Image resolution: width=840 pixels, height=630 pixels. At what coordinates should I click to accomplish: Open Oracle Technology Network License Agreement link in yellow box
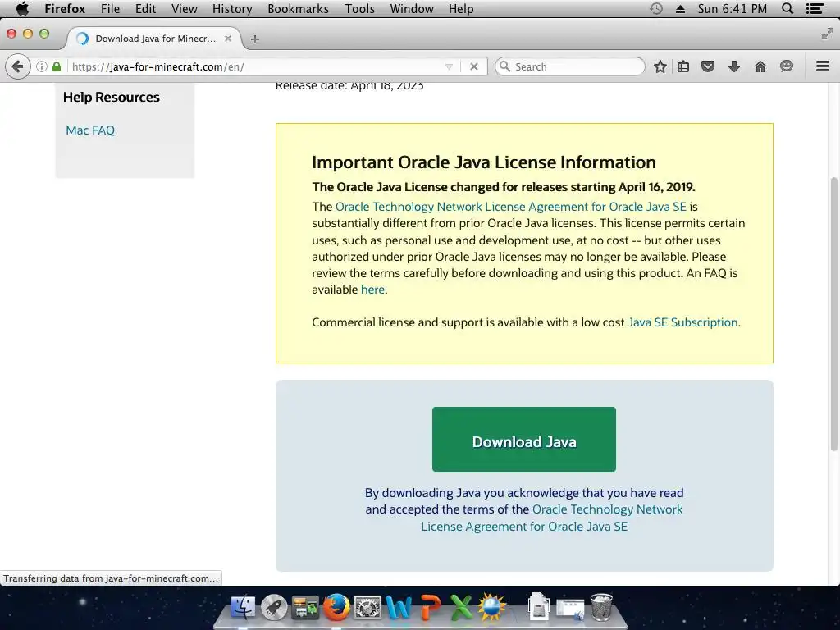pos(510,207)
